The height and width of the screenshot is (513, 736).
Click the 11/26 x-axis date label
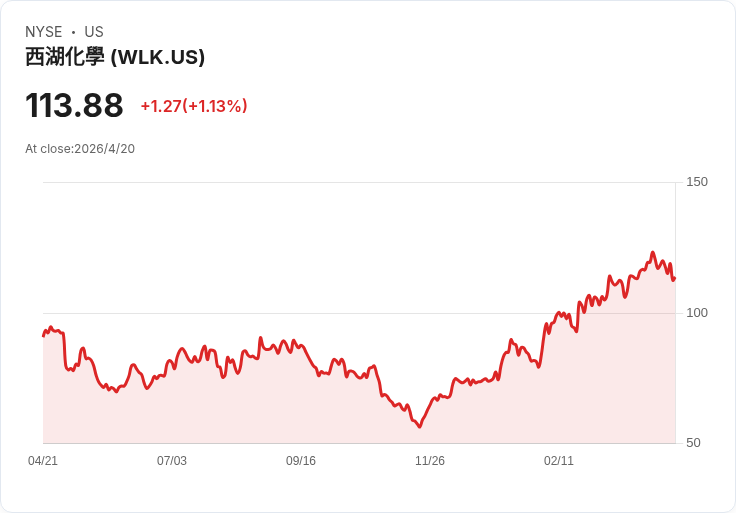click(x=429, y=460)
